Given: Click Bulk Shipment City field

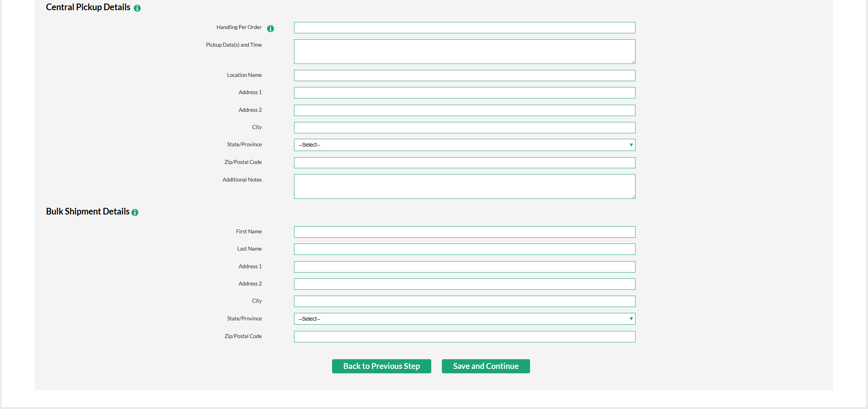Looking at the screenshot, I should tap(464, 302).
